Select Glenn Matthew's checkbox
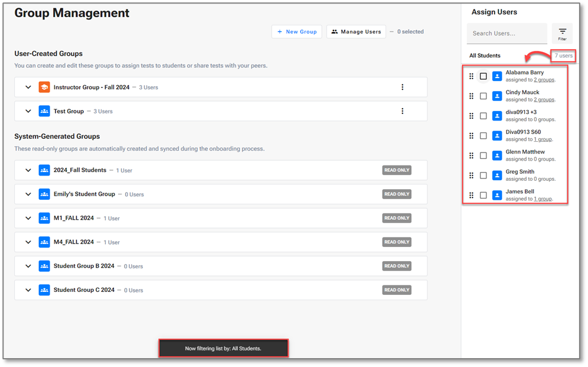The width and height of the screenshot is (588, 367). [484, 155]
